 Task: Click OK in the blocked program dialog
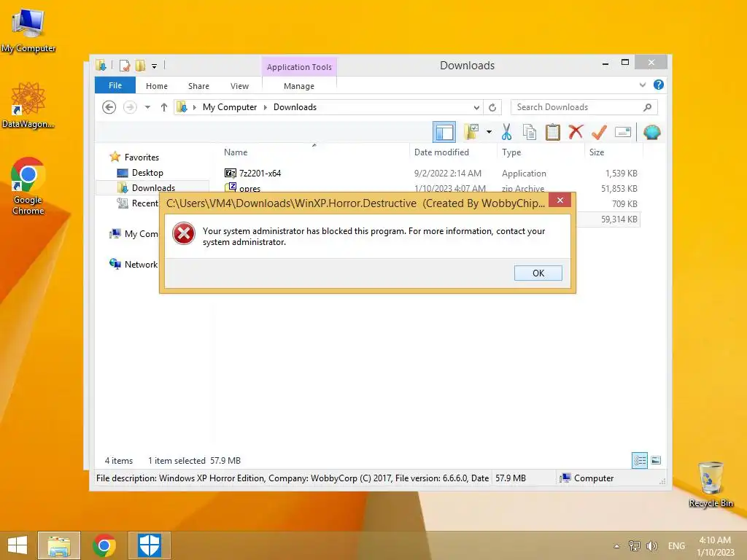(x=538, y=273)
